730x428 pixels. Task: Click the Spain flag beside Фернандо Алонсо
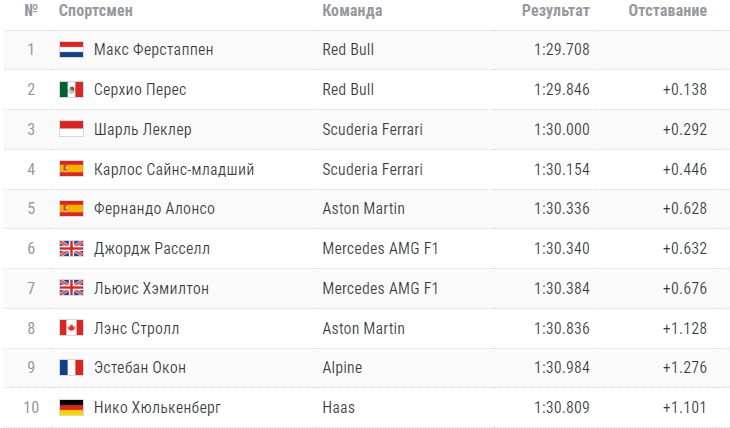point(71,209)
